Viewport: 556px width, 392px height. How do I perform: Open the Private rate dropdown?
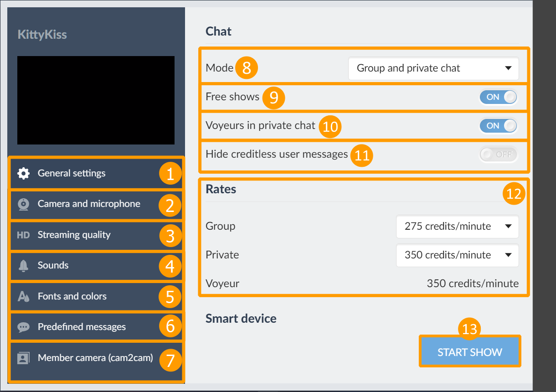pyautogui.click(x=457, y=255)
